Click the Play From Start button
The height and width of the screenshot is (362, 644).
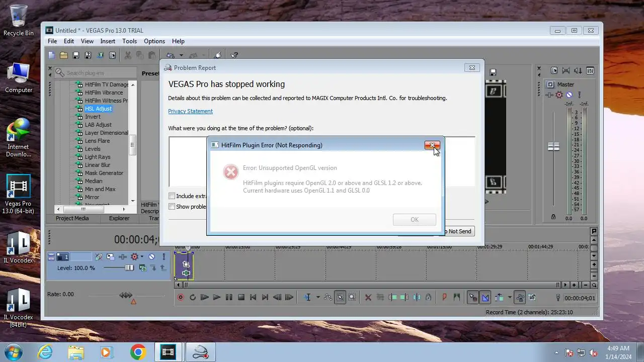tap(205, 298)
